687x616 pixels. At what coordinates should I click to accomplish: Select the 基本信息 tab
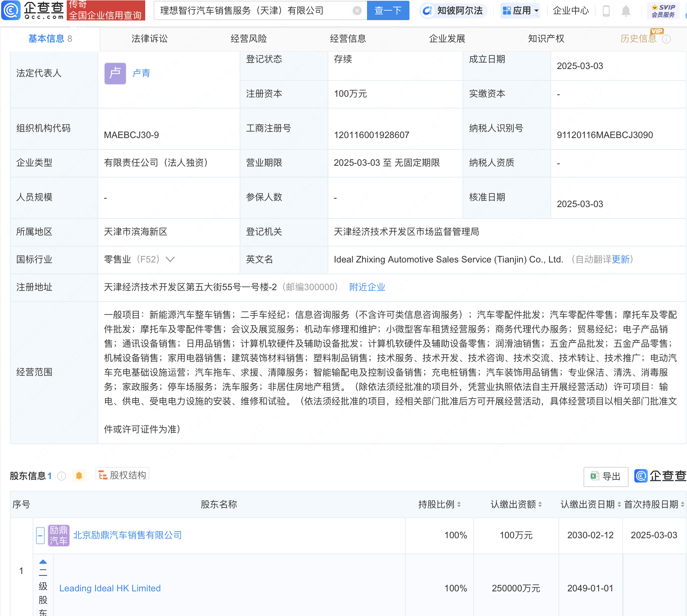coord(50,39)
